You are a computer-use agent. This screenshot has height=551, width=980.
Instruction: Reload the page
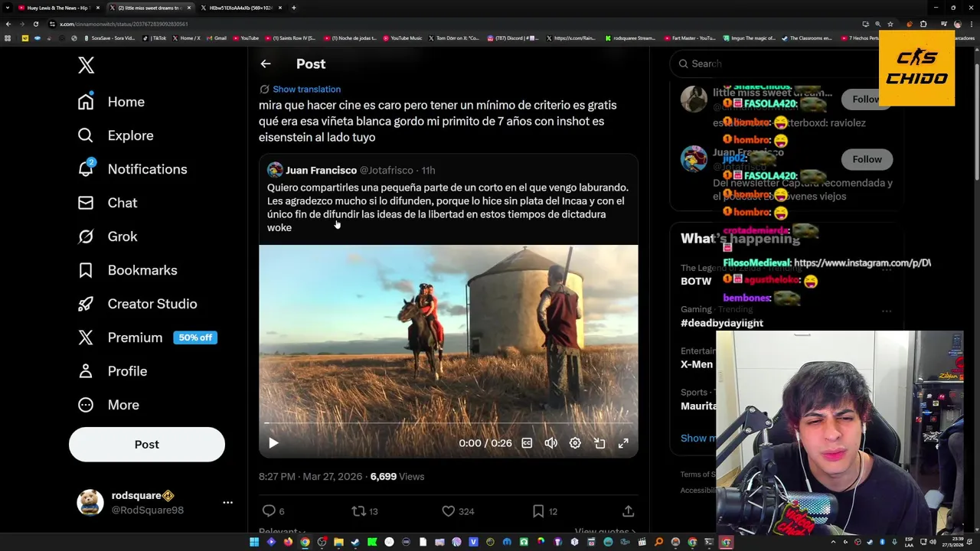click(35, 24)
